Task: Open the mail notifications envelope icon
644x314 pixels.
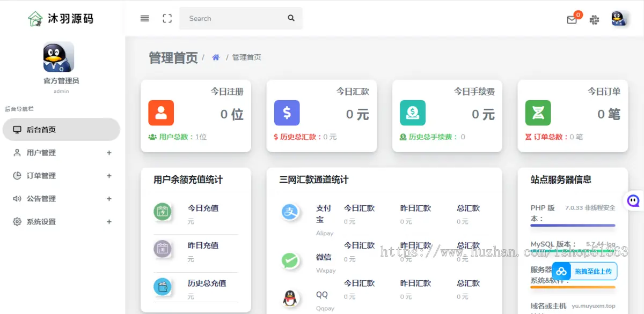Action: [572, 20]
